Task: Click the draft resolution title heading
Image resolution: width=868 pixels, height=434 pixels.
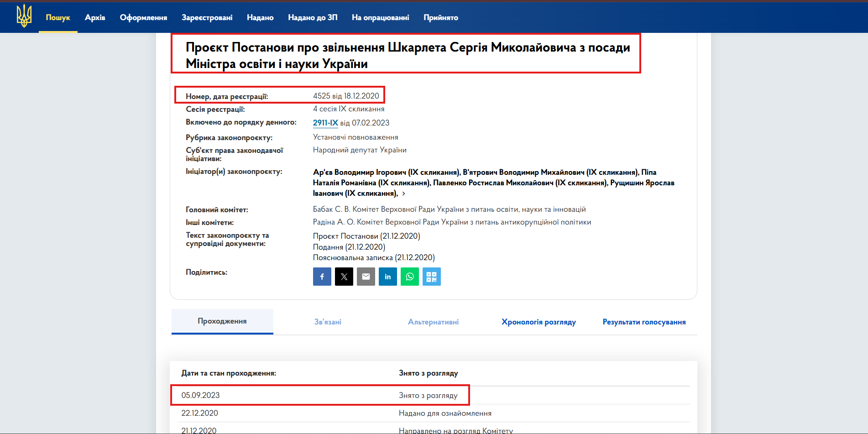Action: (408, 55)
